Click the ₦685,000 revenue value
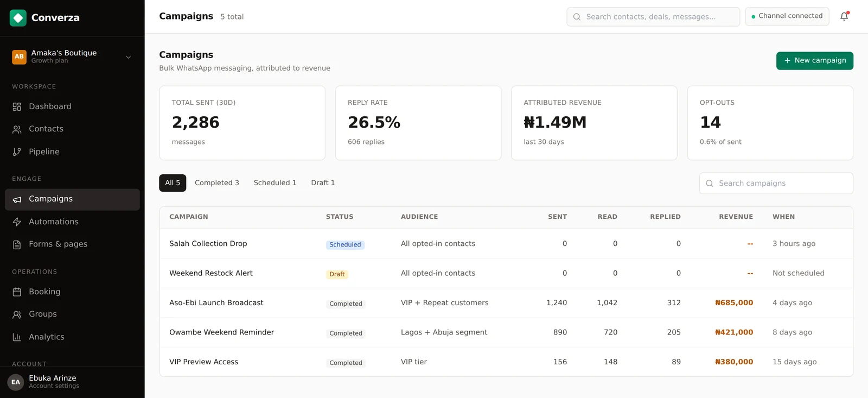868x398 pixels. click(x=734, y=303)
